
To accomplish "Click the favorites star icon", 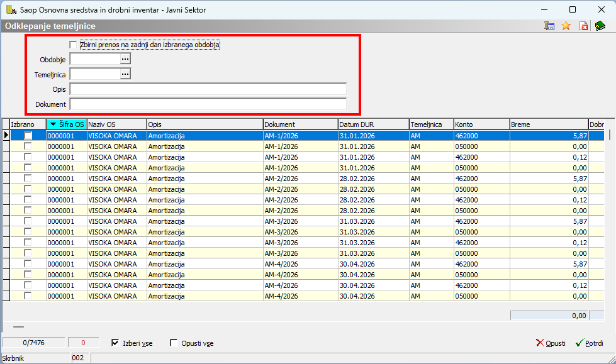I will click(x=566, y=26).
